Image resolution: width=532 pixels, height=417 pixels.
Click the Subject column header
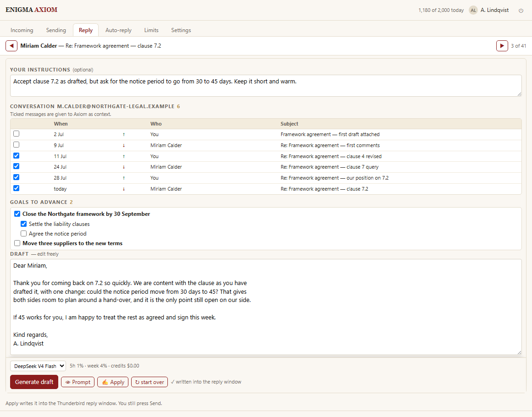(x=289, y=124)
